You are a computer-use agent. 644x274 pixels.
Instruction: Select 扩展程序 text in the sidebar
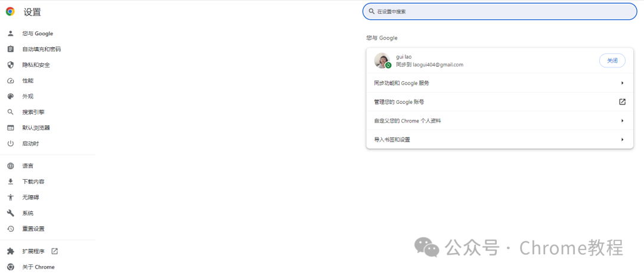[33, 251]
